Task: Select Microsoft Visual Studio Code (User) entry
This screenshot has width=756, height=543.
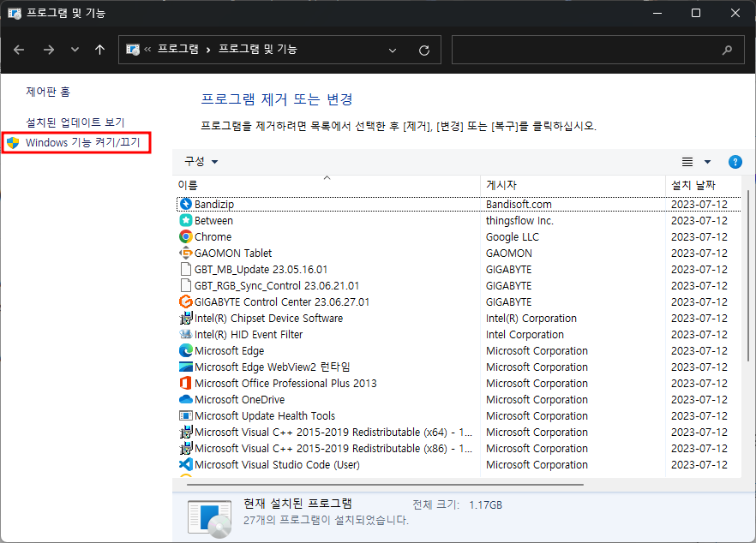Action: click(277, 464)
